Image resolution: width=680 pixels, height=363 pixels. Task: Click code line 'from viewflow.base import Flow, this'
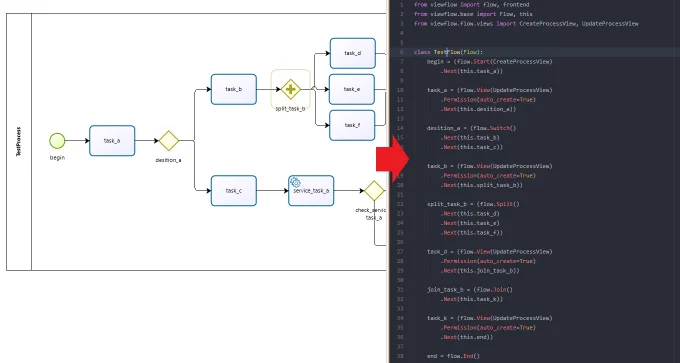click(x=473, y=14)
